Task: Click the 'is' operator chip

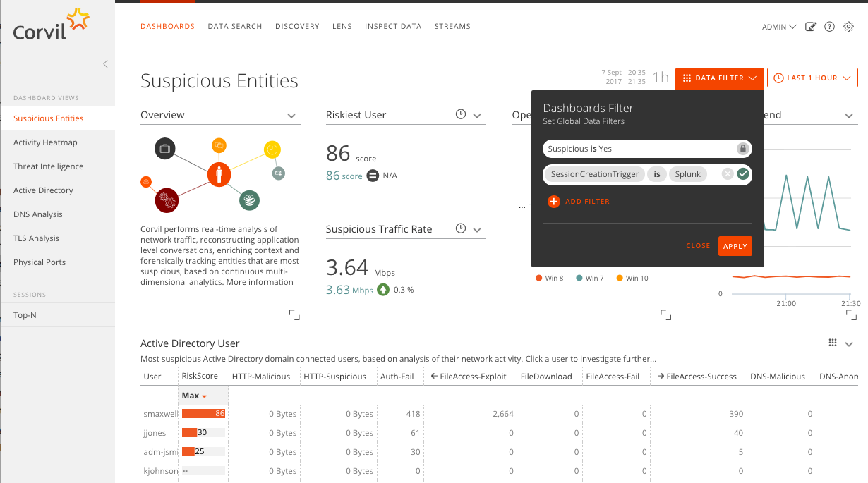Action: tap(656, 174)
